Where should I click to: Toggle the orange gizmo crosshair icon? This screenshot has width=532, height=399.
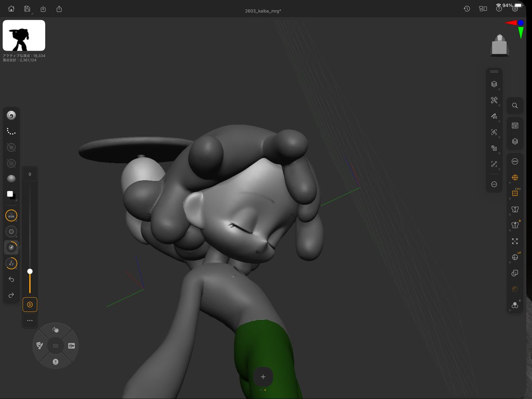click(x=515, y=177)
